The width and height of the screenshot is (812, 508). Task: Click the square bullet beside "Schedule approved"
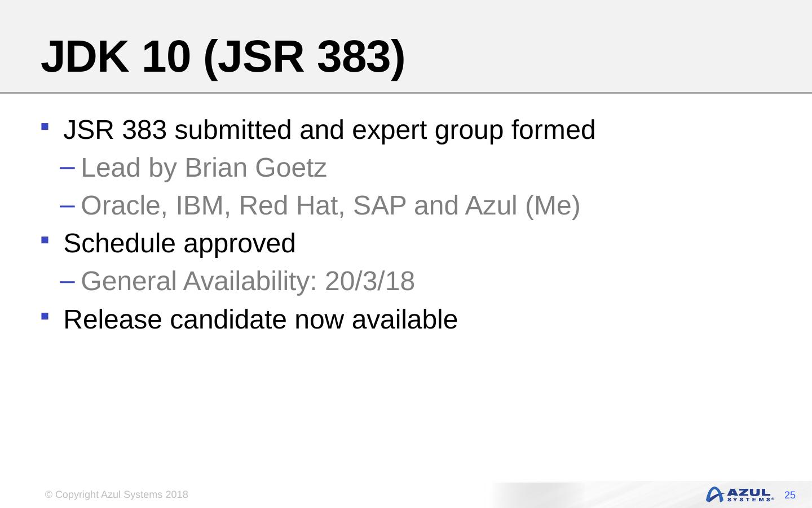pyautogui.click(x=45, y=240)
